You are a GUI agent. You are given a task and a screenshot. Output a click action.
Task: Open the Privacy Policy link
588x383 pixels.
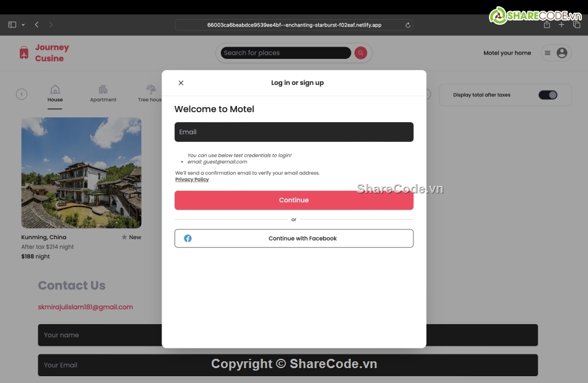[x=192, y=180]
